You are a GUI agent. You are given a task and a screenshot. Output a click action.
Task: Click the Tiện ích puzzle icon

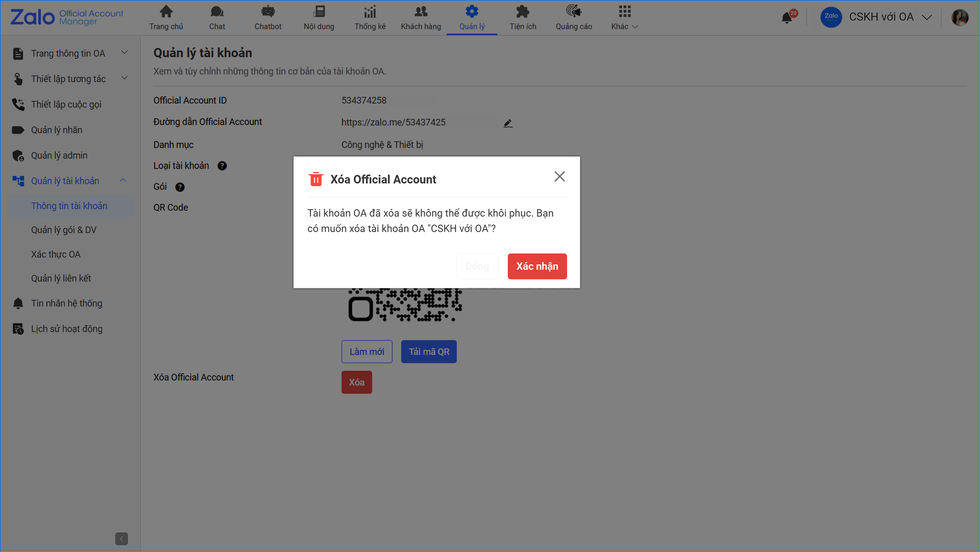tap(523, 12)
